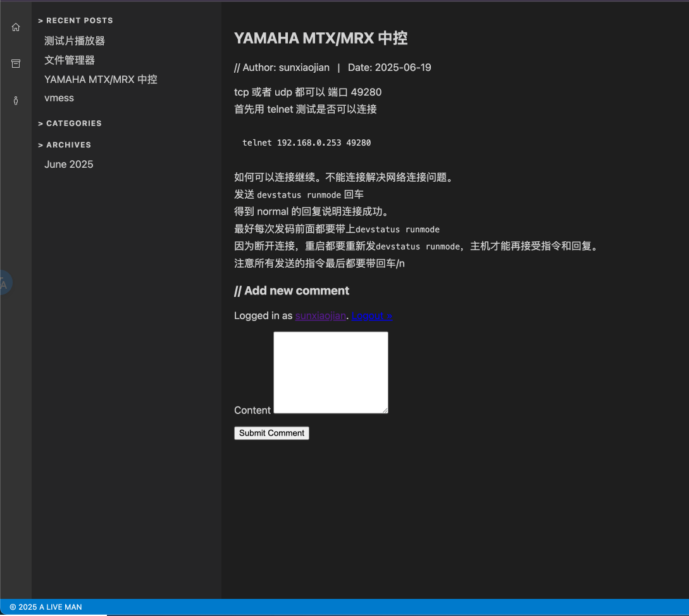Open the archive box icon in sidebar
Viewport: 689px width, 616px height.
[16, 64]
